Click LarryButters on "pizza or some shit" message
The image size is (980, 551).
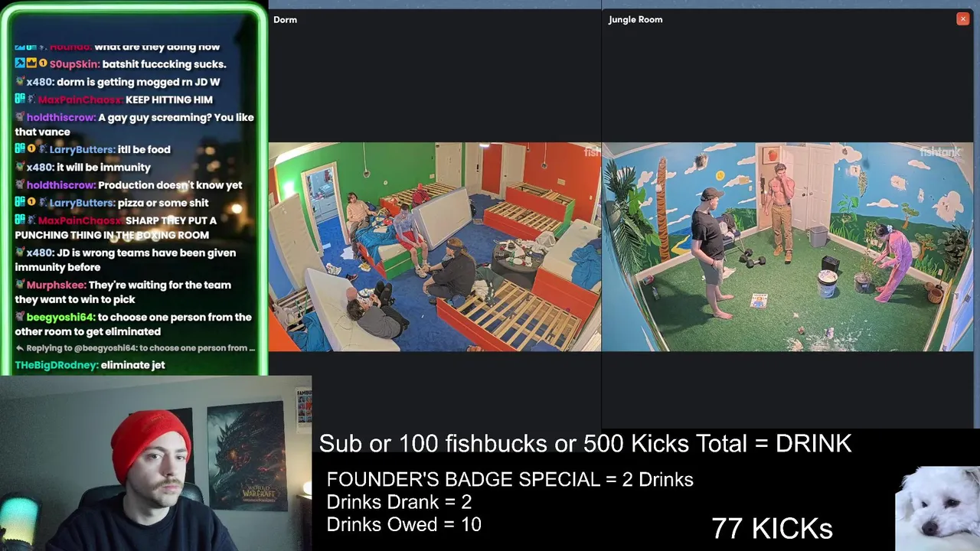coord(83,203)
